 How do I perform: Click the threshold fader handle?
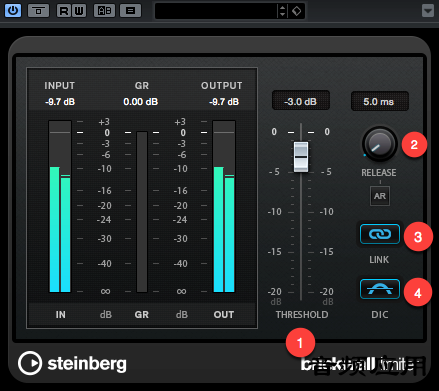click(301, 157)
